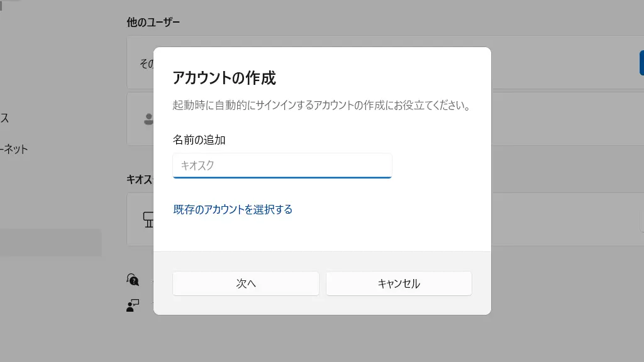Click the kiosk settings card right of dialog
Viewport: 644px width, 362px height.
[566, 219]
